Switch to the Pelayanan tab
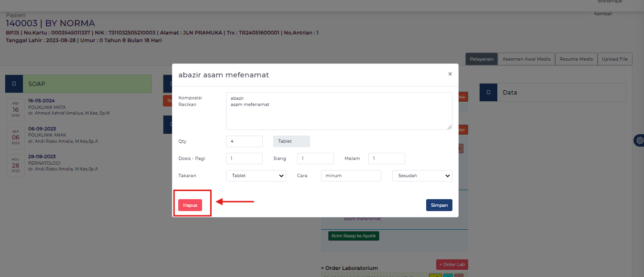Viewport: 644px width, 277px height. [481, 59]
